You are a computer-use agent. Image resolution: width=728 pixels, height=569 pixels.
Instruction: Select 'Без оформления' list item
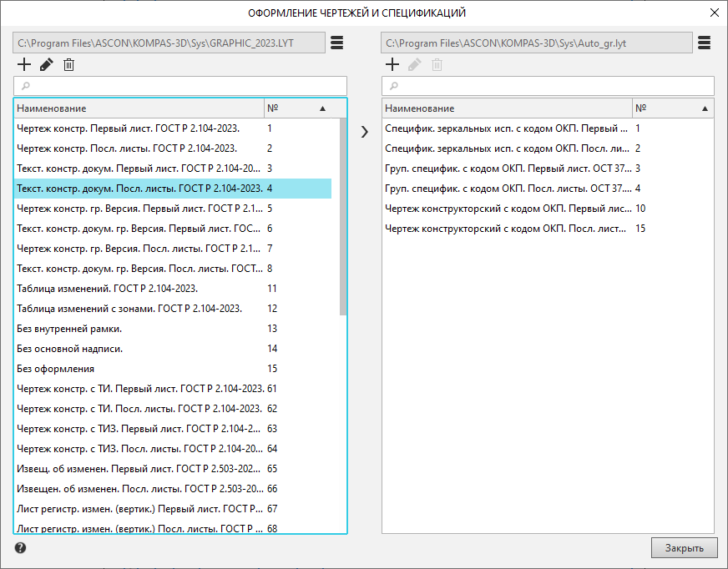[x=56, y=369]
